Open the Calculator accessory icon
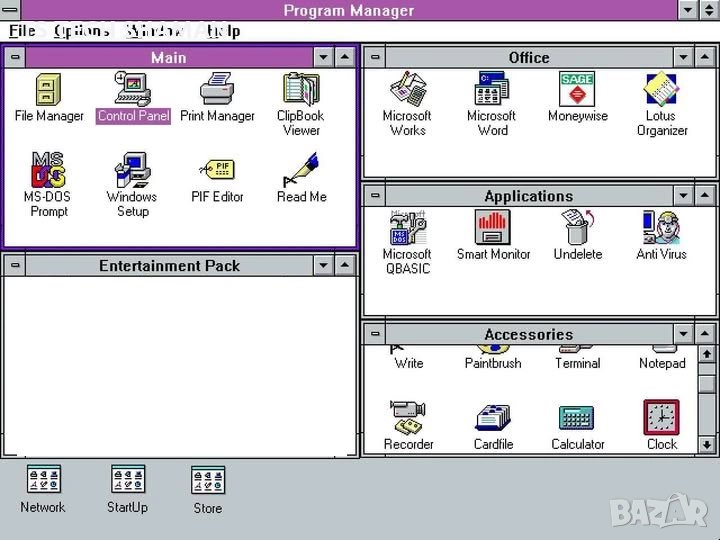720x540 pixels. pos(577,418)
